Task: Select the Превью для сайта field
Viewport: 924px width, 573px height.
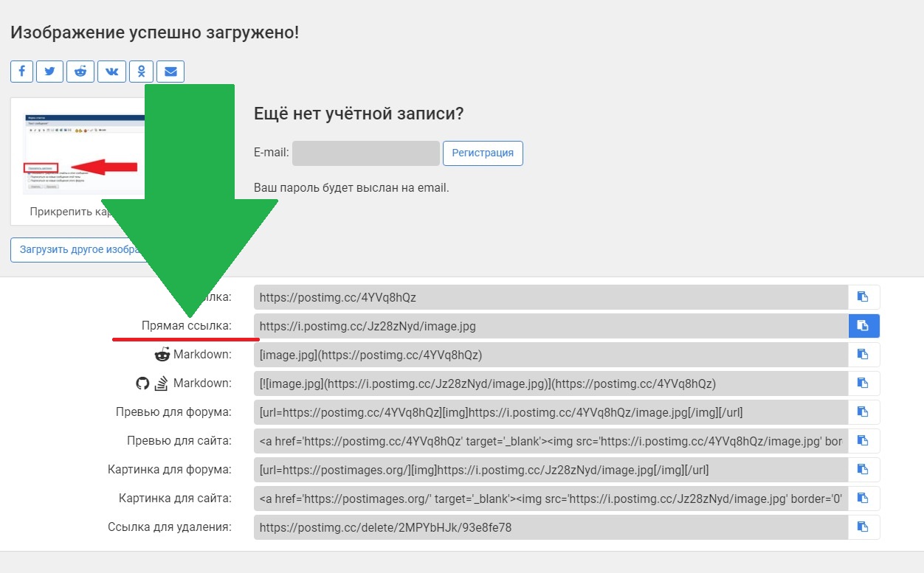Action: (x=551, y=441)
